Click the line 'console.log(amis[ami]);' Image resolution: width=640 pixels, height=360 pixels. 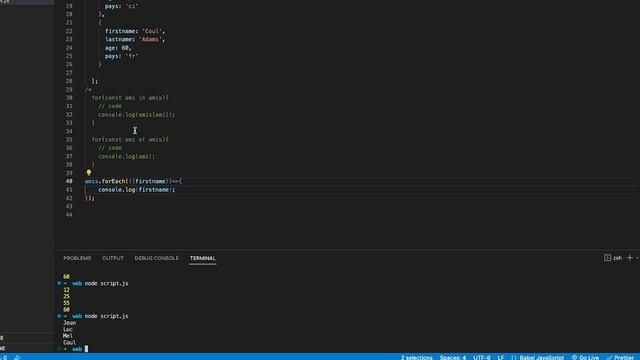click(x=136, y=115)
